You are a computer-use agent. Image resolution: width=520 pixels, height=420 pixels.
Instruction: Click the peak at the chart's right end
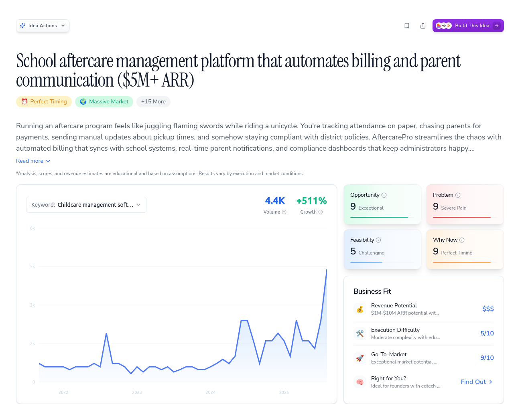coord(327,270)
